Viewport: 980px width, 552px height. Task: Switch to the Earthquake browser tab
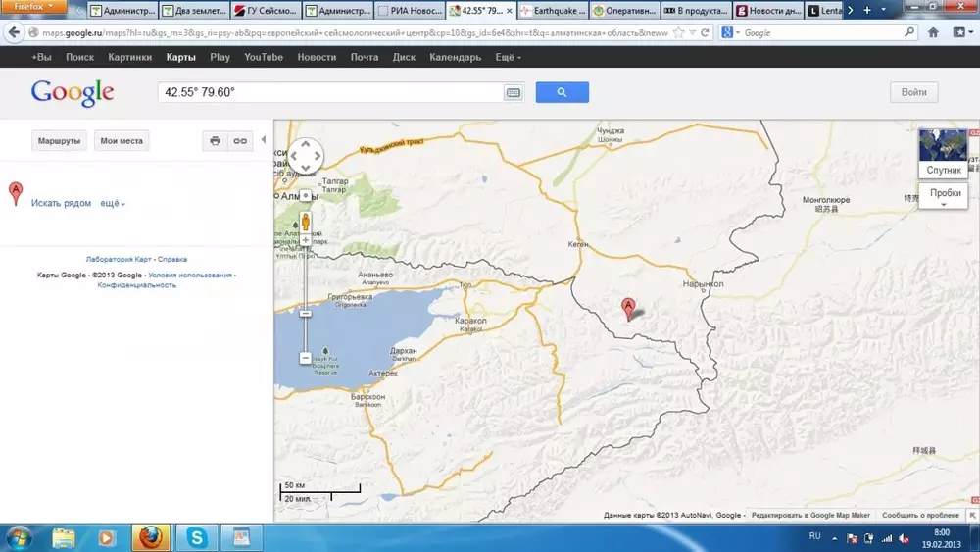click(x=553, y=12)
